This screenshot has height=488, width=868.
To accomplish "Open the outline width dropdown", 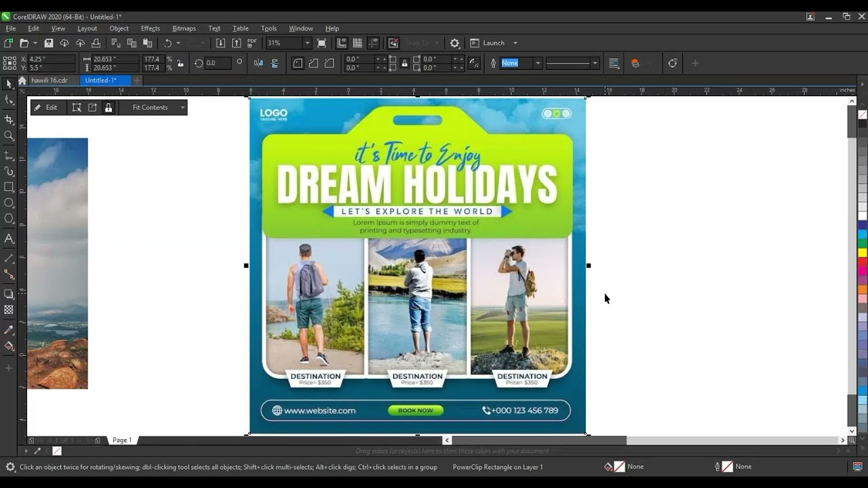I will pos(538,63).
